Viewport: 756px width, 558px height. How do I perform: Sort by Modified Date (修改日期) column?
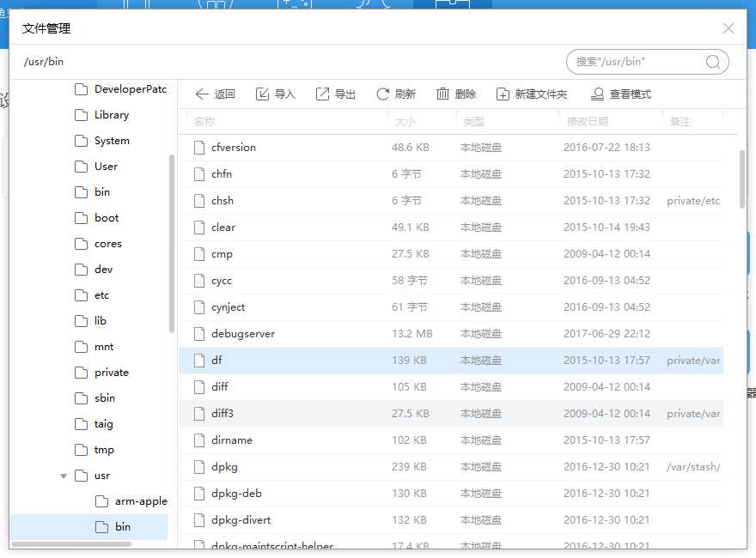click(588, 122)
